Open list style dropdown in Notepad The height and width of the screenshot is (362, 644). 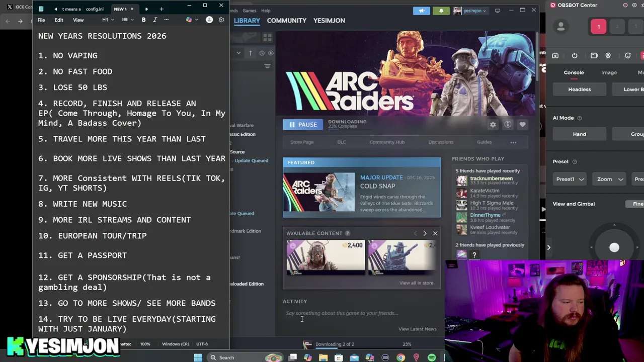coord(128,20)
